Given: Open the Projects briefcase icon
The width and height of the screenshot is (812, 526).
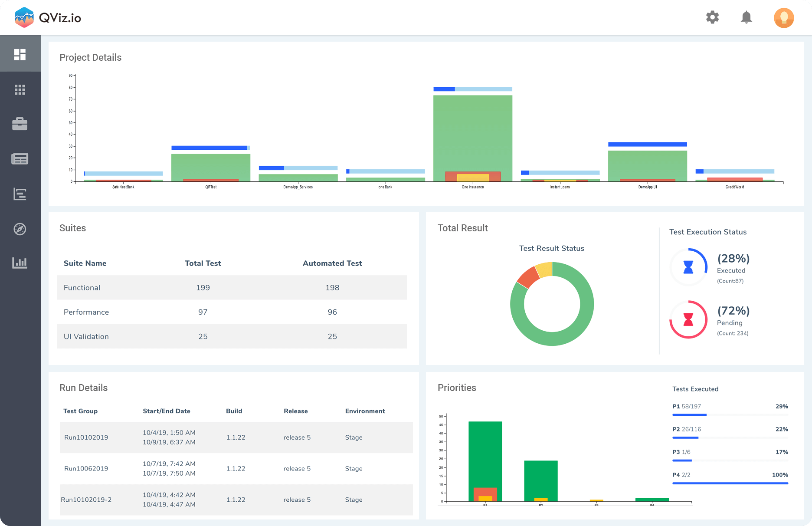Looking at the screenshot, I should coord(20,125).
